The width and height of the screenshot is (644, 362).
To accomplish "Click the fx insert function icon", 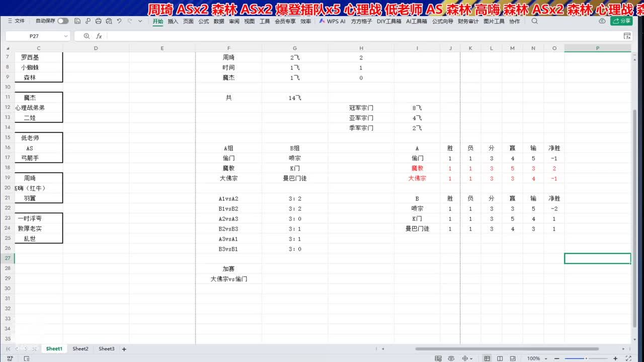I will coord(99,36).
